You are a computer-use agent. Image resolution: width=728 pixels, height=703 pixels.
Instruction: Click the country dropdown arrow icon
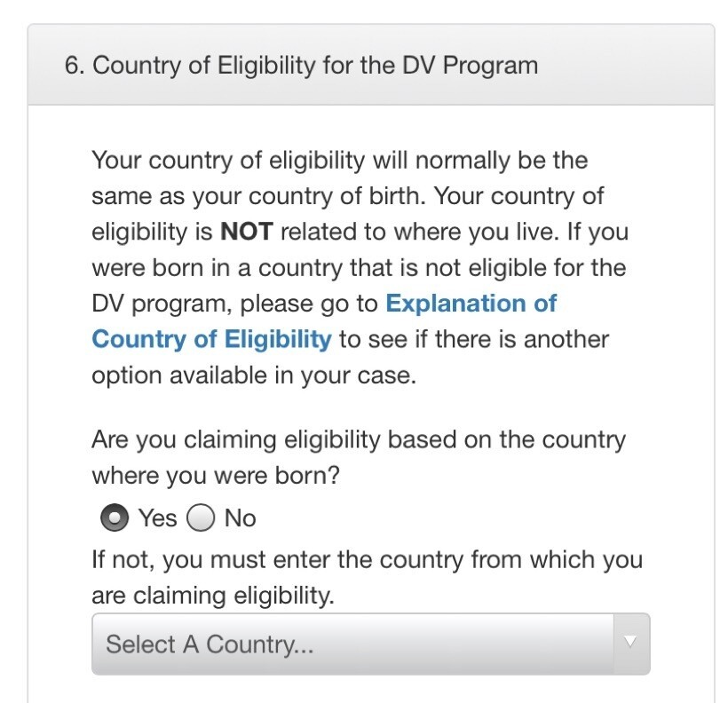pos(630,641)
